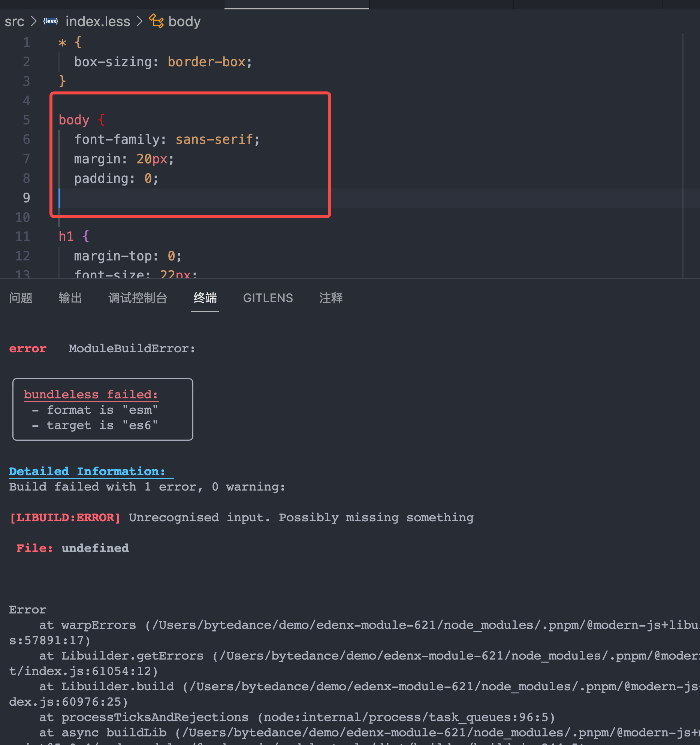The height and width of the screenshot is (745, 700).
Task: Open the GITLENS panel tab
Action: (268, 298)
